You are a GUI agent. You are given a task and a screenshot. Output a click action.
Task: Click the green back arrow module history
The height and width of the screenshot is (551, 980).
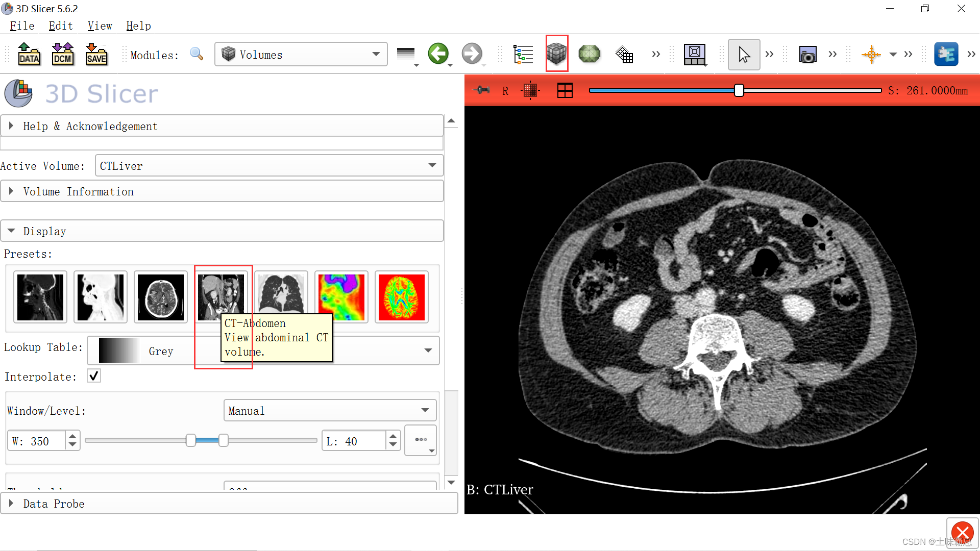(438, 54)
